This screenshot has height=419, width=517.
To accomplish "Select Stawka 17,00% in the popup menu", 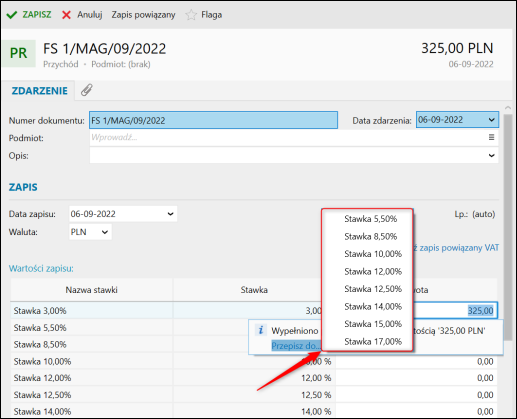I will (x=373, y=341).
